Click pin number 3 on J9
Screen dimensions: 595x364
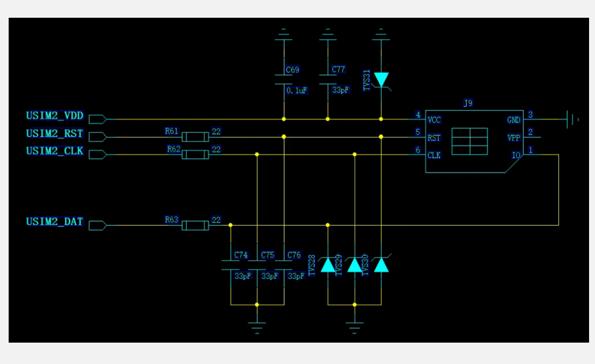(530, 115)
